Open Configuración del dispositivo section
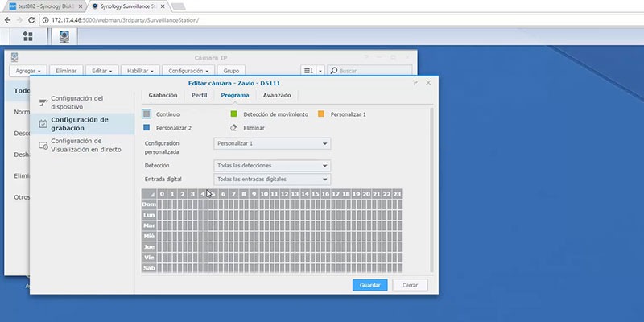 [x=82, y=103]
